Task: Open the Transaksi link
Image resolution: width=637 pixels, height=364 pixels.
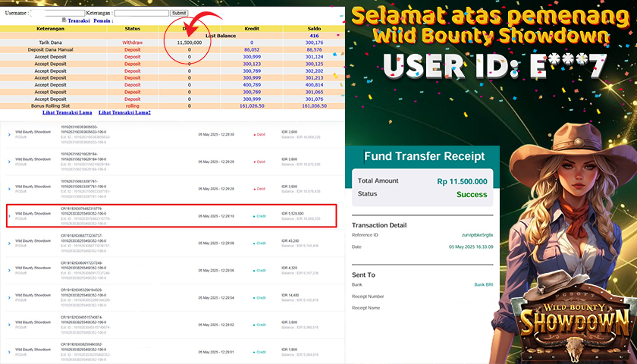Action: (x=79, y=20)
